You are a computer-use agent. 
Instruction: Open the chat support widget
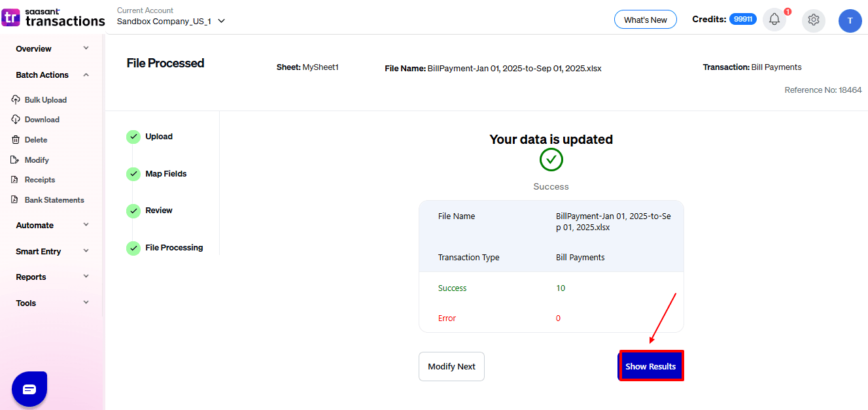point(29,389)
